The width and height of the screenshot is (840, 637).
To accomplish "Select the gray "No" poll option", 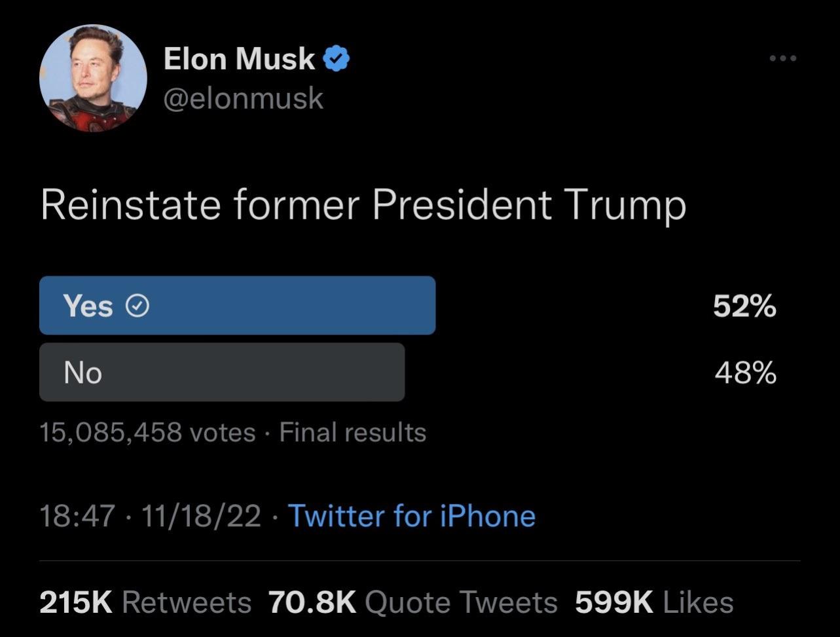I will [x=221, y=373].
